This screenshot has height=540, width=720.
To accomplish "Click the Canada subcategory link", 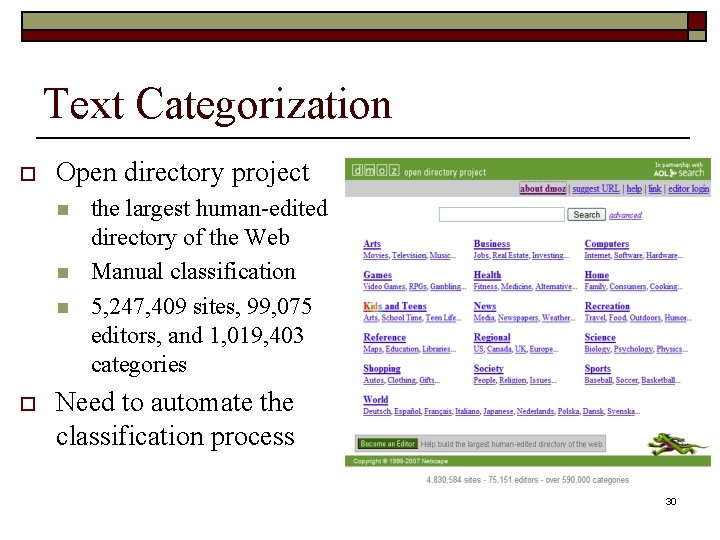I will pos(499,349).
